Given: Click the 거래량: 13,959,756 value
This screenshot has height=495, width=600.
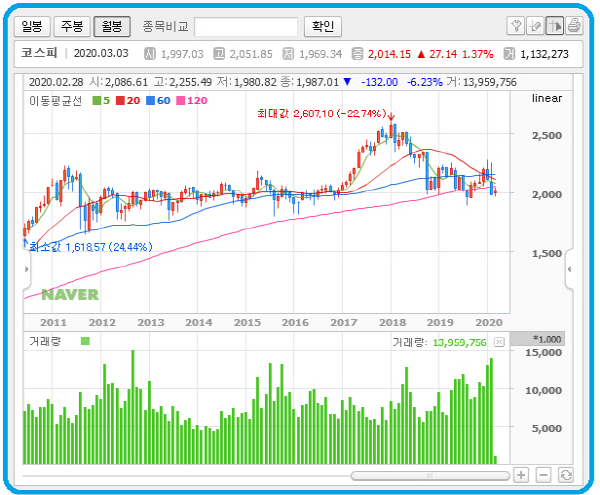Looking at the screenshot, I should pyautogui.click(x=440, y=342).
